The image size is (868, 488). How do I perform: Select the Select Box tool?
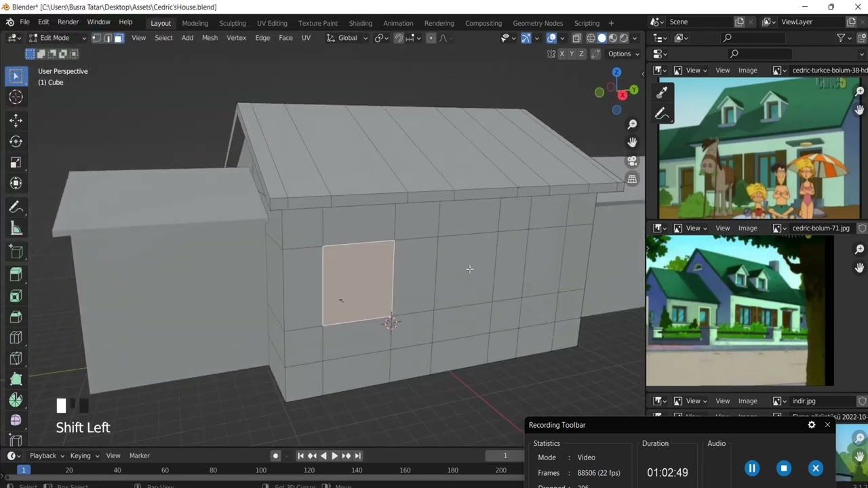(x=16, y=77)
